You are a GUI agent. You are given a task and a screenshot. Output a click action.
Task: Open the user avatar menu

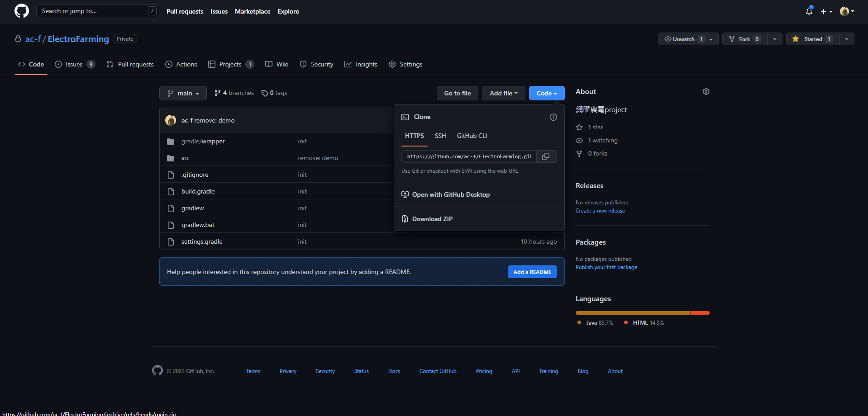click(847, 11)
